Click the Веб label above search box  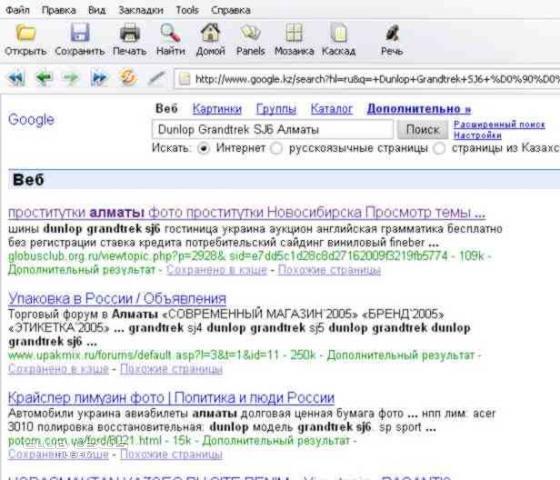coord(166,109)
